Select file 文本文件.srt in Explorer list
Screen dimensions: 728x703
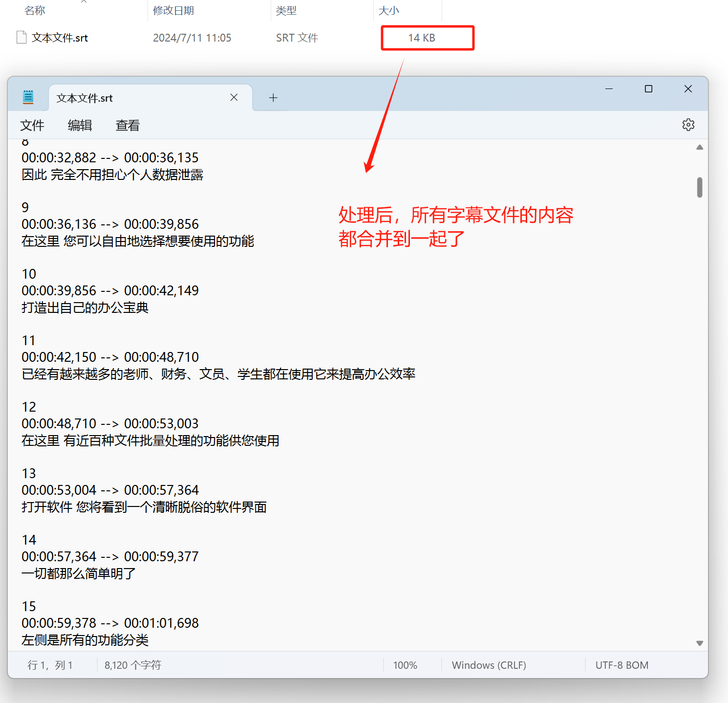60,38
